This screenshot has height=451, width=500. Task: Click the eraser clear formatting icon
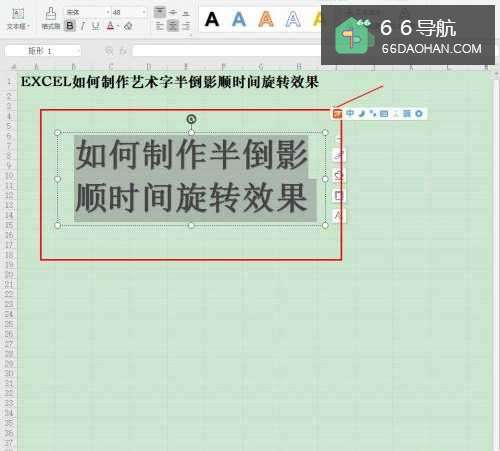click(x=128, y=26)
